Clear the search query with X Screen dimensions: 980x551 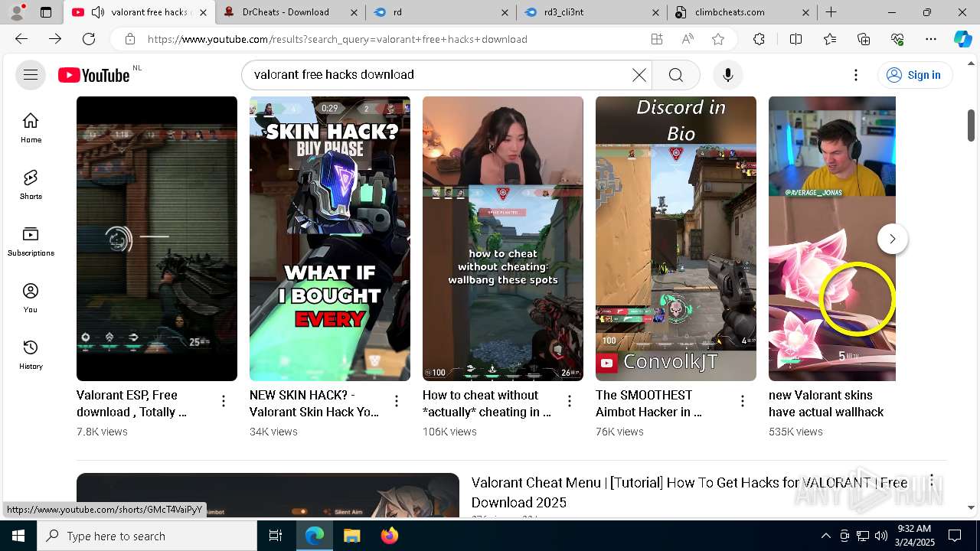639,75
